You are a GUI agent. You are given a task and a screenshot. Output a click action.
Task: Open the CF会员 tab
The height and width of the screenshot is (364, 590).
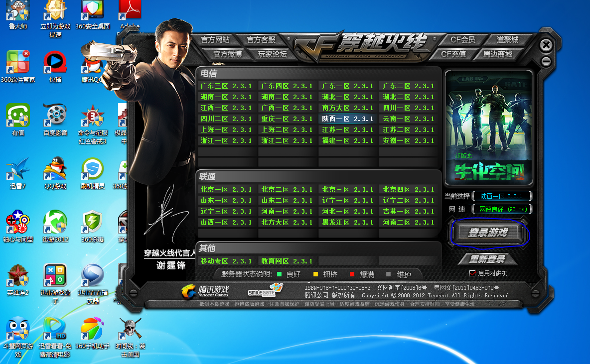click(463, 39)
